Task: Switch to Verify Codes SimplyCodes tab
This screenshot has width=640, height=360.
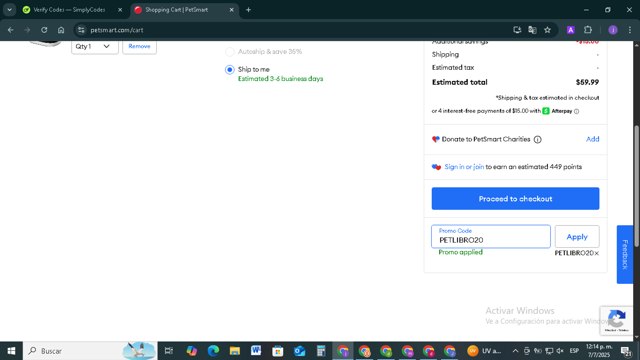Action: [x=69, y=9]
